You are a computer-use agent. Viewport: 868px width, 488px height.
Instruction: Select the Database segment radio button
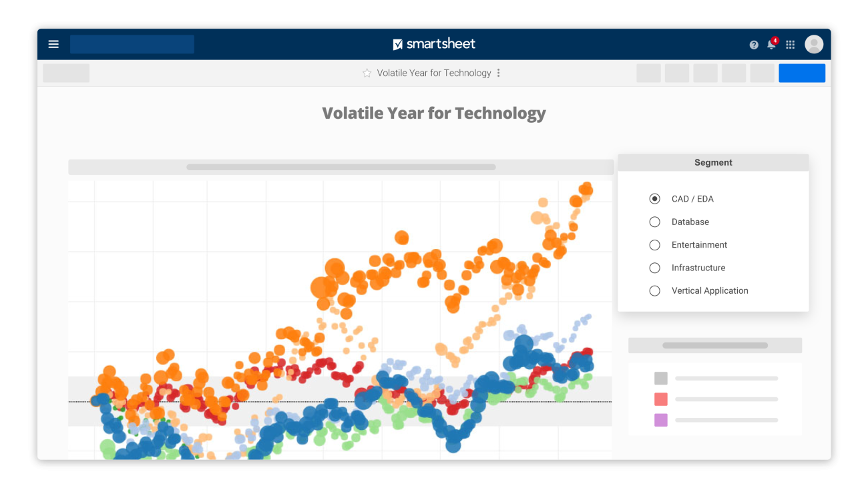(654, 222)
